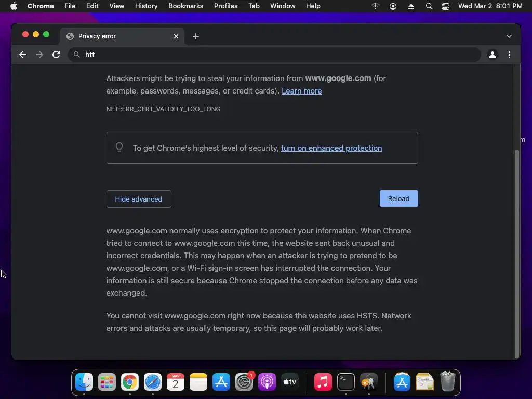Expand the tab search chevron
The height and width of the screenshot is (399, 532).
509,36
